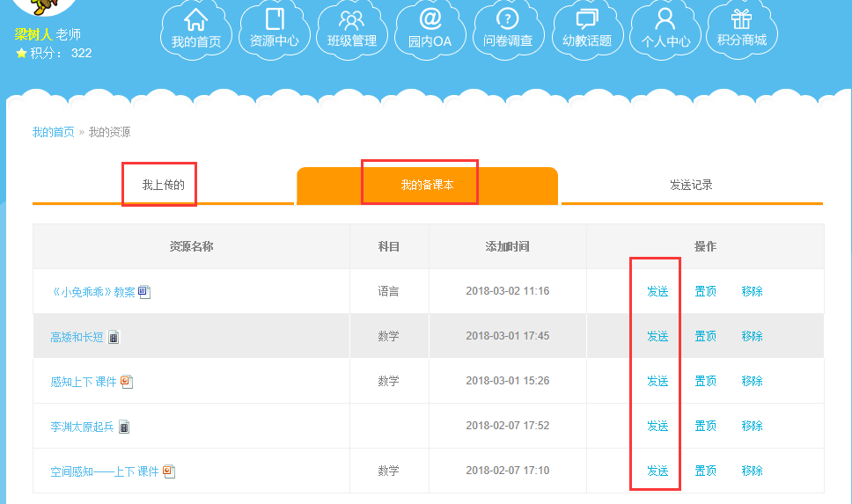Click 数学 subject in 高矮和长短 row

coord(388,337)
